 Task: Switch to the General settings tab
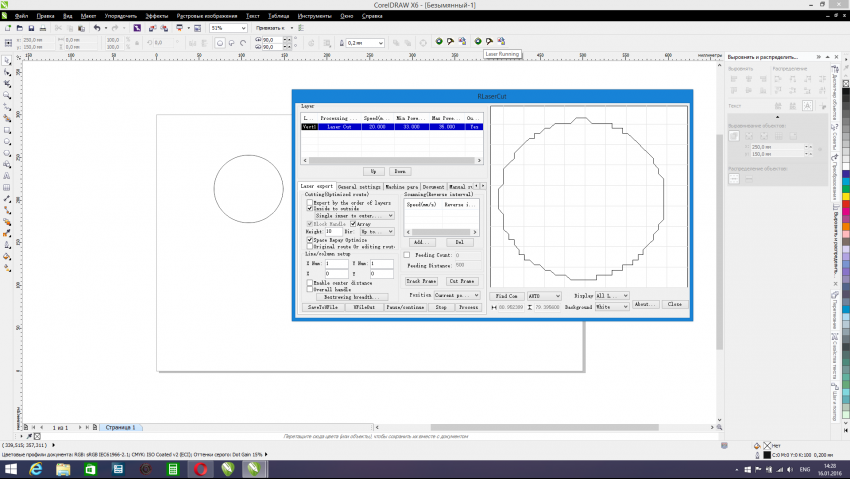[x=358, y=187]
